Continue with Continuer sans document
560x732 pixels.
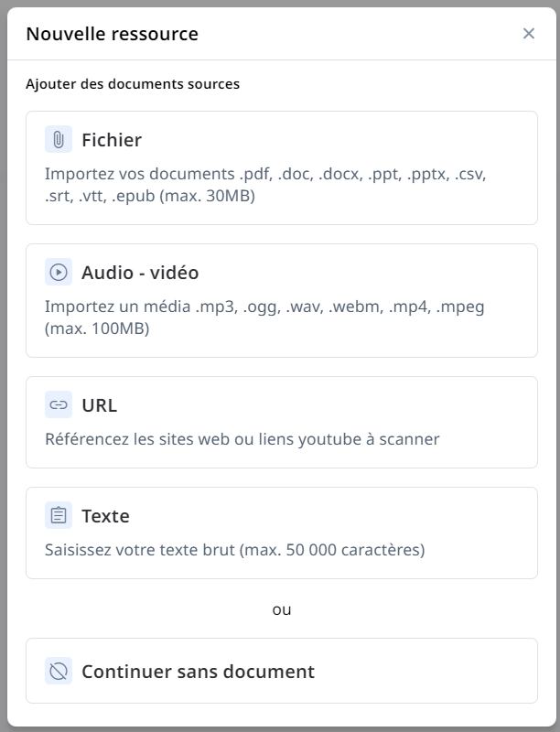click(x=198, y=672)
